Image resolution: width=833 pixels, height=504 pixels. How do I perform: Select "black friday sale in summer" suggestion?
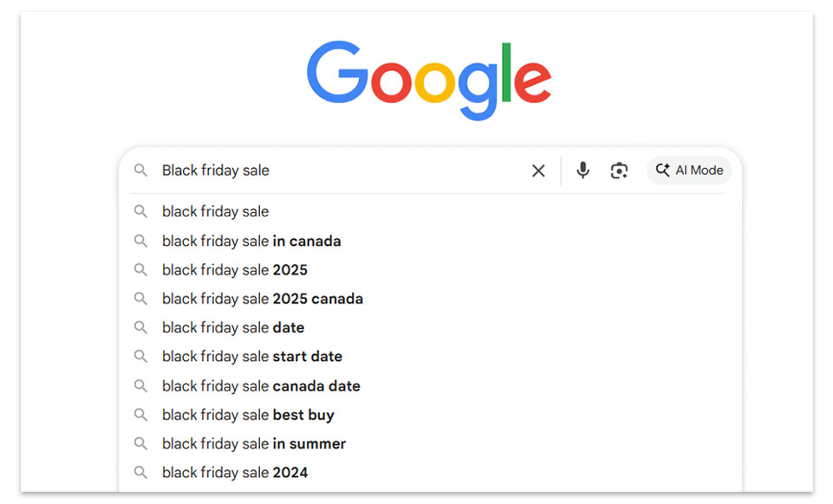tap(254, 443)
